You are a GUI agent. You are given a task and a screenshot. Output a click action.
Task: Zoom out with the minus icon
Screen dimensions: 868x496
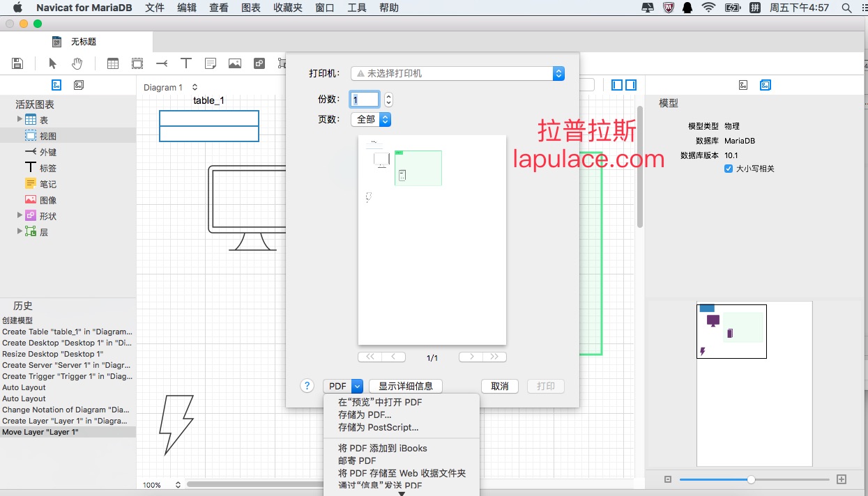point(668,479)
